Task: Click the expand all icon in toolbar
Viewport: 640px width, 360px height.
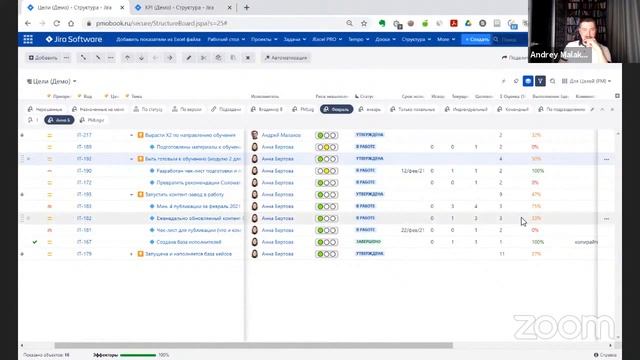Action: (x=83, y=58)
